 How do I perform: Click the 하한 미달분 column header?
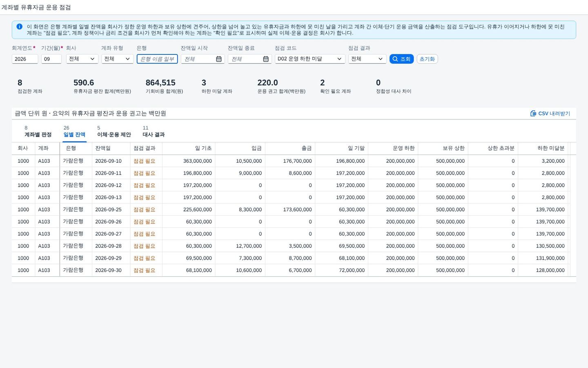click(x=543, y=148)
